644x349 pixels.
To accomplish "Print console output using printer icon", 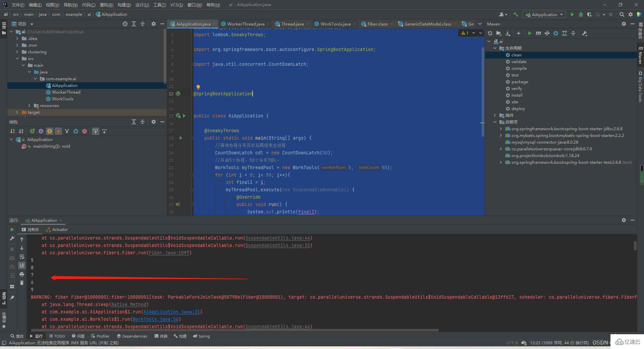I will click(x=22, y=274).
